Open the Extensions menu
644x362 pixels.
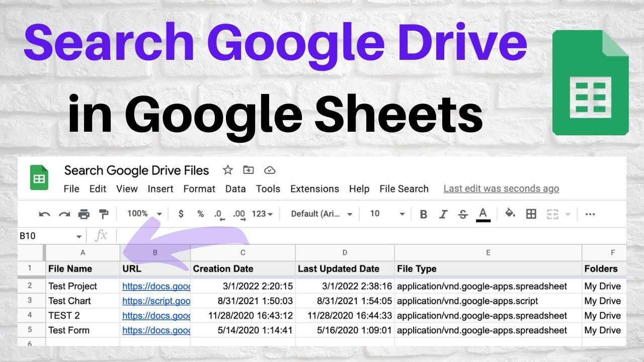point(315,189)
